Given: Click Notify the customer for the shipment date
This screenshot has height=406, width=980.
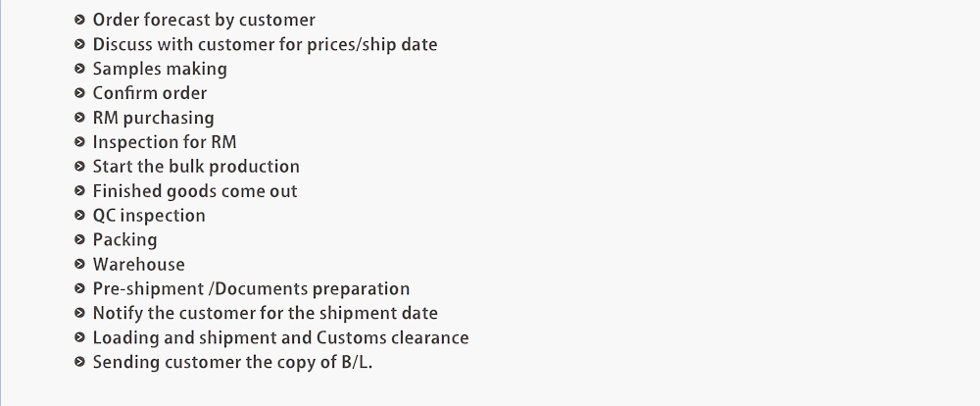Looking at the screenshot, I should pyautogui.click(x=265, y=313).
